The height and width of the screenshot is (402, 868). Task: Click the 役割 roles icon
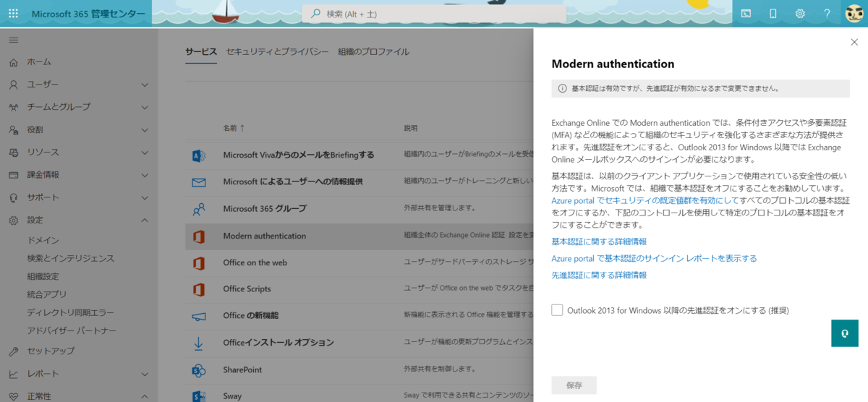[14, 129]
